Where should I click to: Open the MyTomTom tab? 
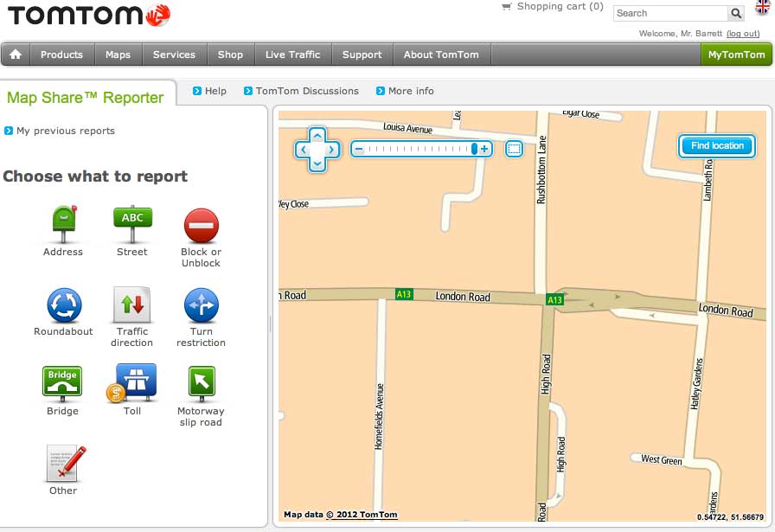(x=736, y=54)
